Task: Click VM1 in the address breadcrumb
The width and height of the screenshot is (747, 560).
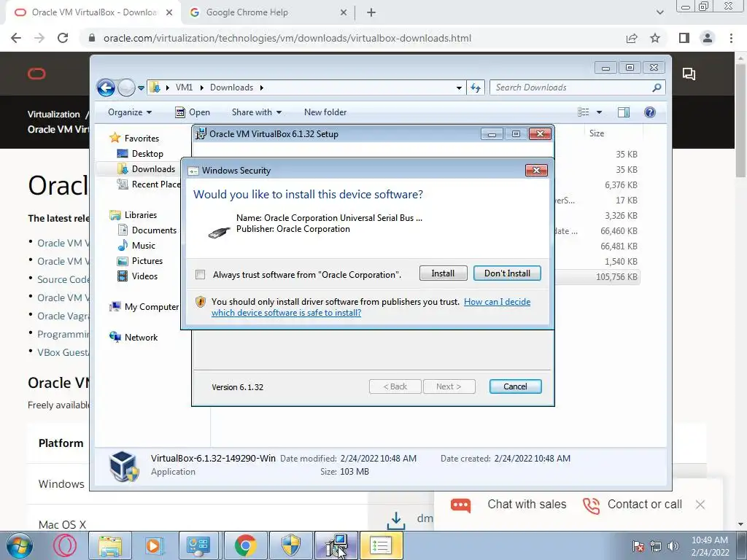Action: 184,87
